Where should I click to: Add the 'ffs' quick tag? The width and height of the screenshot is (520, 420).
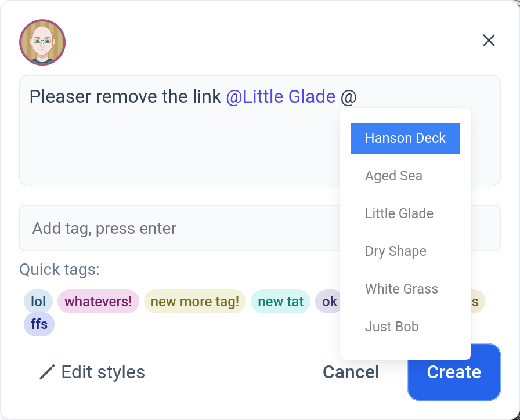[39, 324]
